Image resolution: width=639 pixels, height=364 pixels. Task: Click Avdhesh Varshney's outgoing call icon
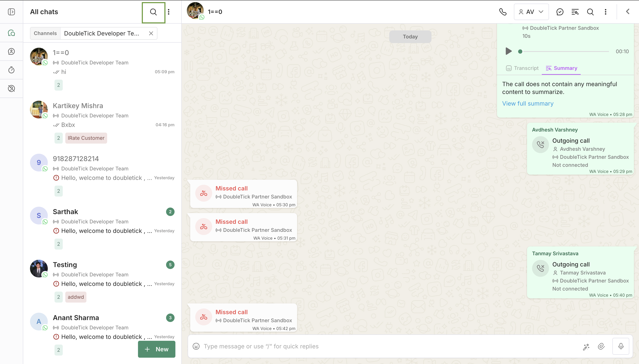[540, 144]
